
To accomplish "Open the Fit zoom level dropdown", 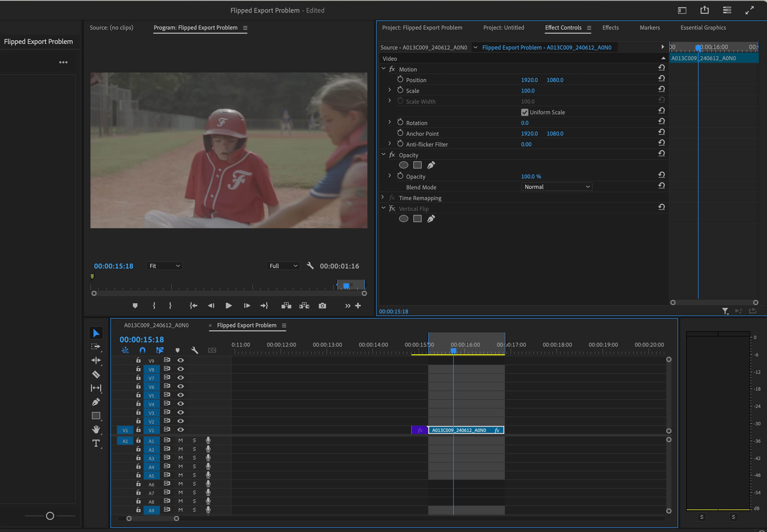I will tap(164, 266).
